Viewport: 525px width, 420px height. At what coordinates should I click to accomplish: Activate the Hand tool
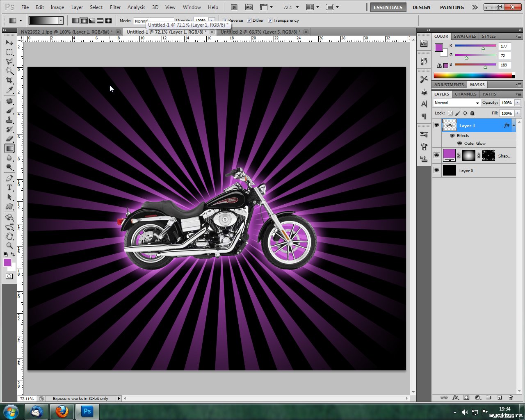coord(9,236)
